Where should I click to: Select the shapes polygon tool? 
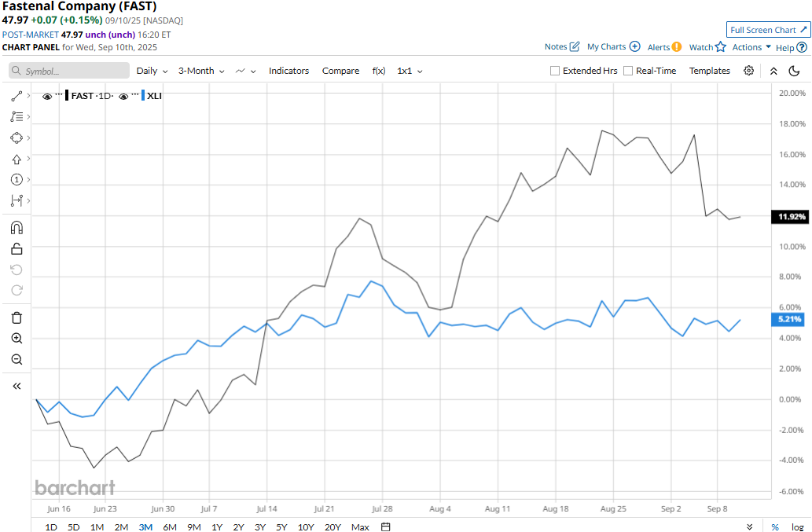17,138
